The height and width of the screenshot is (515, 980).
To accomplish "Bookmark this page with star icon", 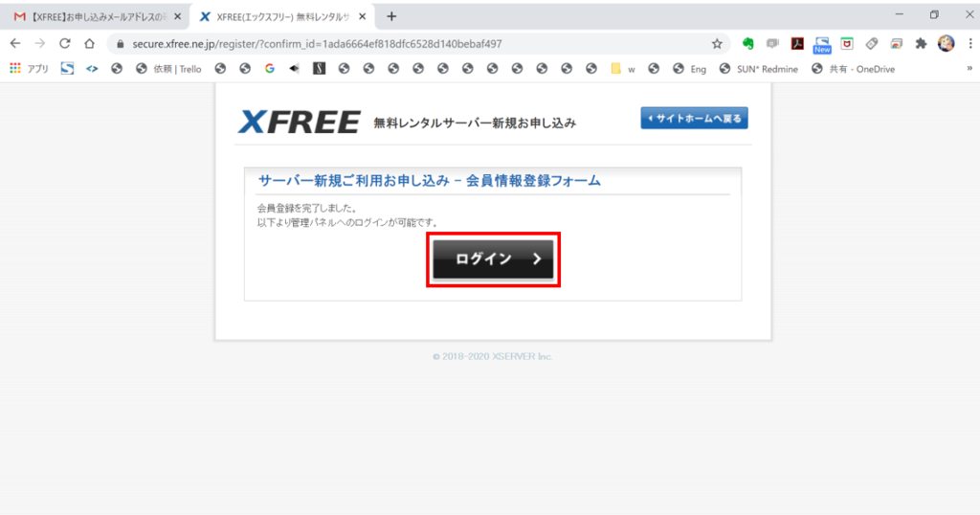I will [717, 43].
